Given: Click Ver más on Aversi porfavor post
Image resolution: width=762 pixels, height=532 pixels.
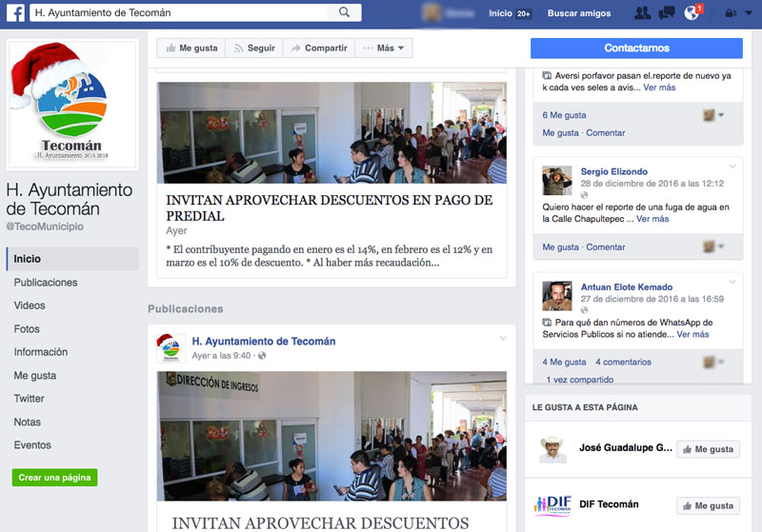Looking at the screenshot, I should click(x=659, y=88).
